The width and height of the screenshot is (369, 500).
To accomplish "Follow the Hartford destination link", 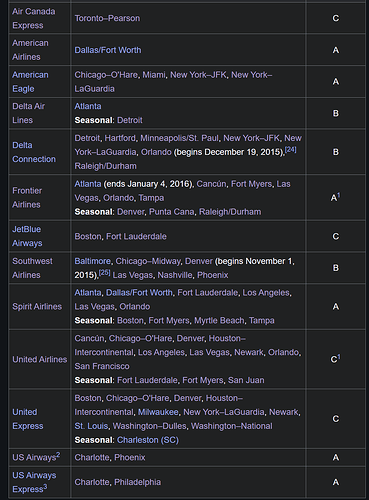I will point(120,138).
